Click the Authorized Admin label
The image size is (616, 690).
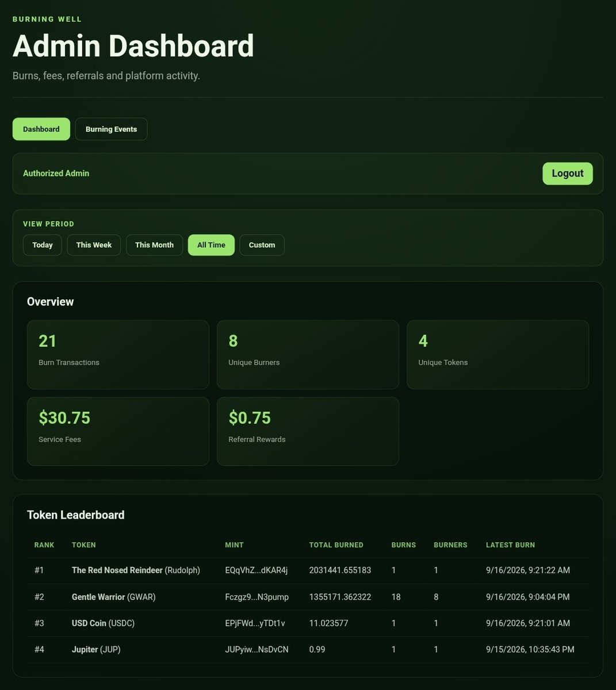coord(56,173)
